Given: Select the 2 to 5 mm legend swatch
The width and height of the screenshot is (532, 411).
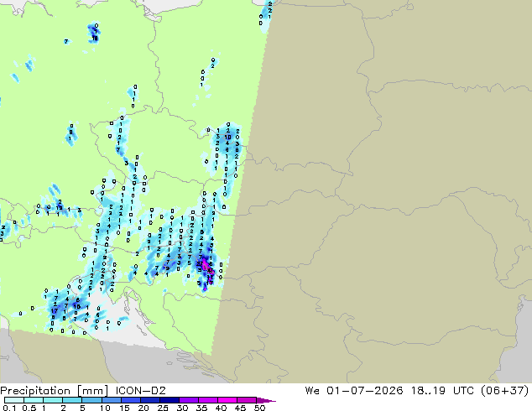Looking at the screenshot, I should pos(72,400).
